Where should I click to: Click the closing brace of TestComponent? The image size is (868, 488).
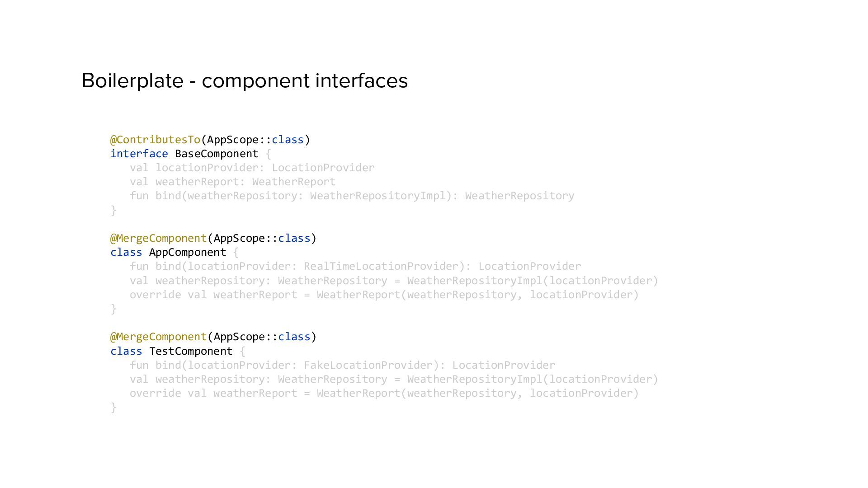click(x=113, y=408)
